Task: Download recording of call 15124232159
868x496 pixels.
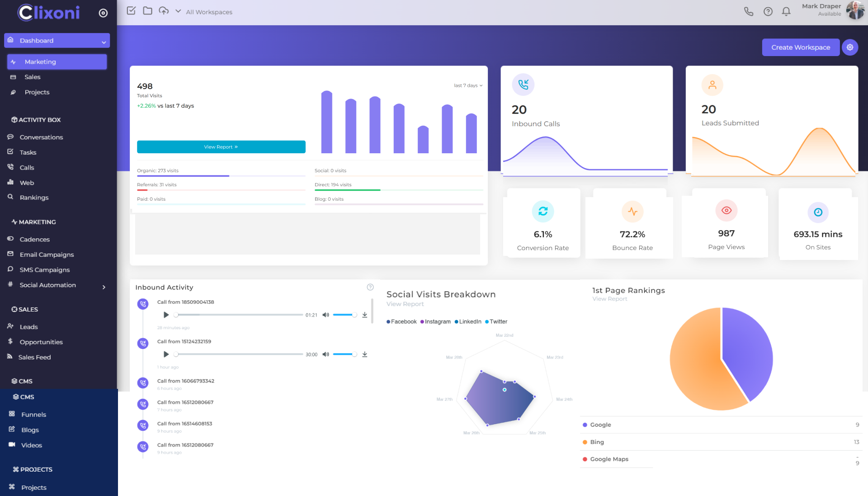Action: tap(364, 354)
